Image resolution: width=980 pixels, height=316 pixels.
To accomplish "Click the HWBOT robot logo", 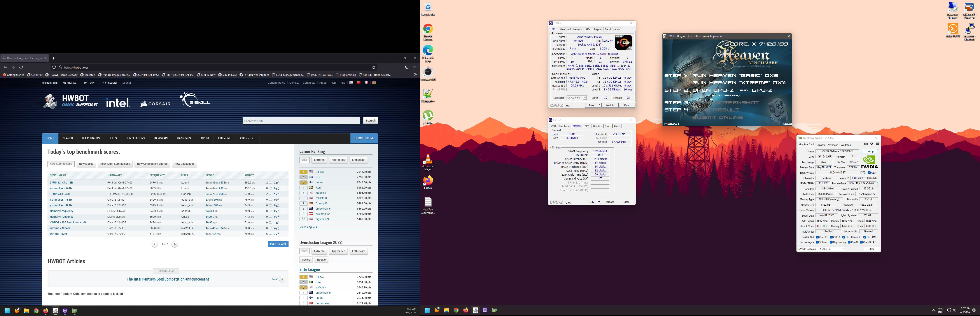I will click(50, 101).
